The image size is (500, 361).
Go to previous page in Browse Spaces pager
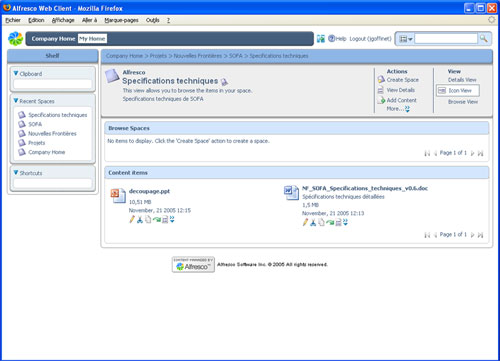click(435, 153)
